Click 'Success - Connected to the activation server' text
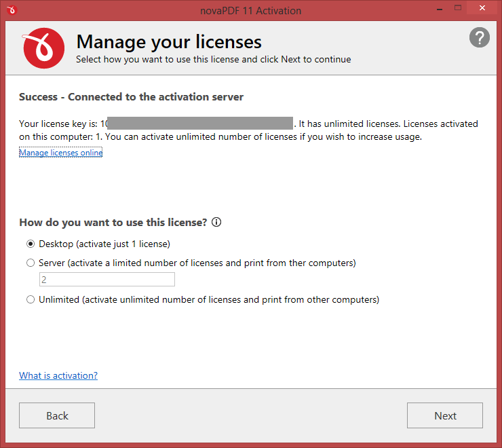The height and width of the screenshot is (448, 502). 131,97
